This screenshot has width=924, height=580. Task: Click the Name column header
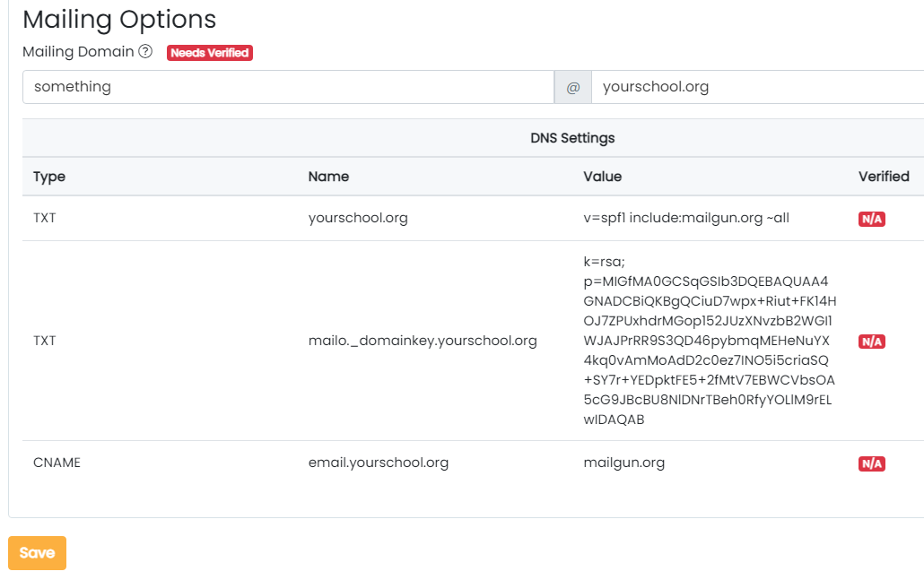[x=329, y=177]
